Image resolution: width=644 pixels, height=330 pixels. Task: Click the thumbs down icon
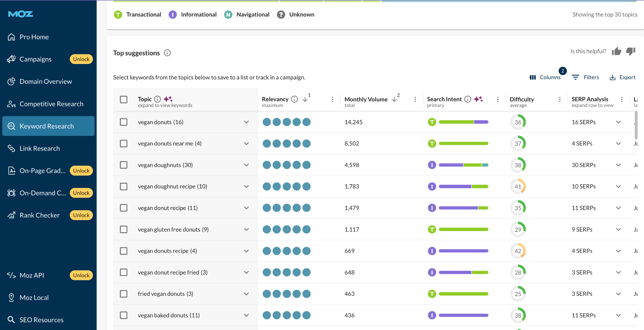click(631, 51)
